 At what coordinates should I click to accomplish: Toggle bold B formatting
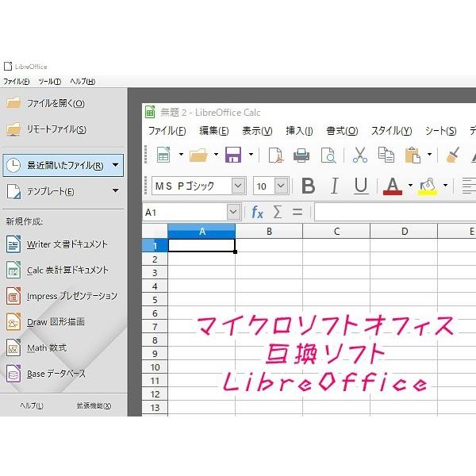(308, 186)
